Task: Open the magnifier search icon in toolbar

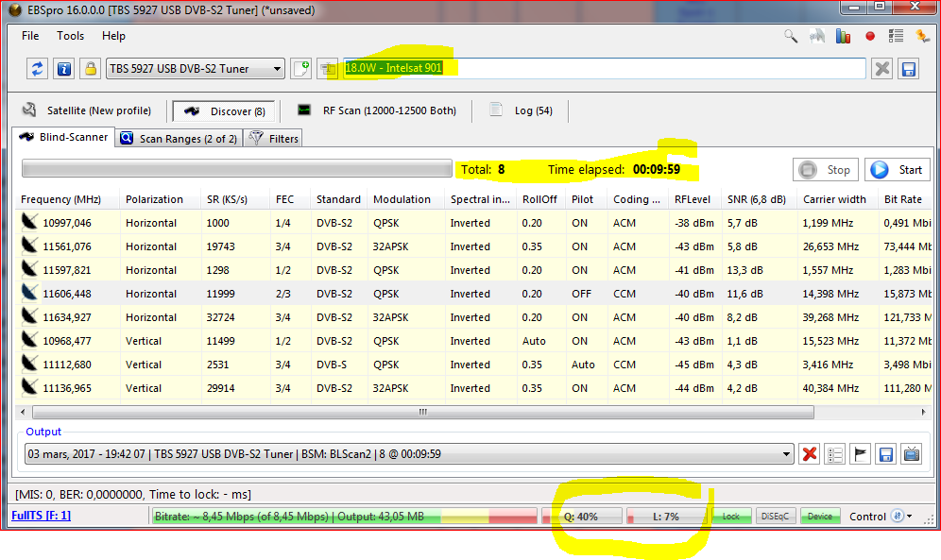Action: (x=791, y=36)
